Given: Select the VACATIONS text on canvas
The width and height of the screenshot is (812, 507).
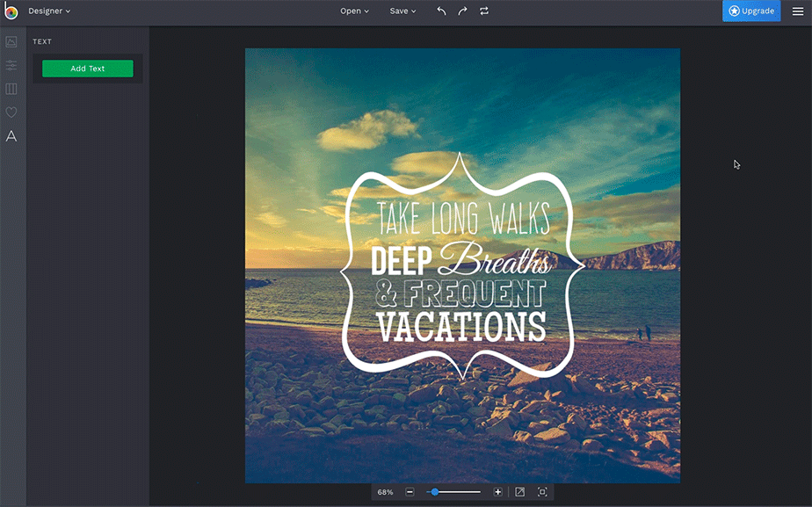Looking at the screenshot, I should point(461,326).
